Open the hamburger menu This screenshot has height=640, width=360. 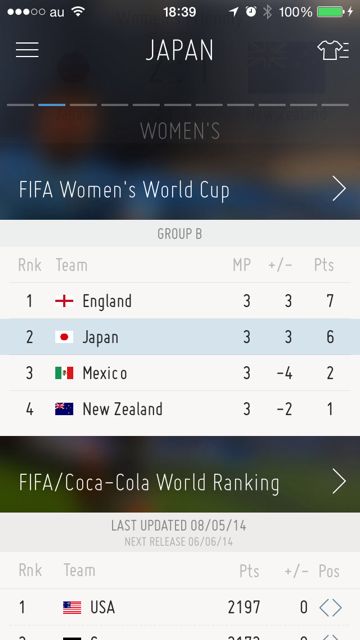pyautogui.click(x=27, y=50)
